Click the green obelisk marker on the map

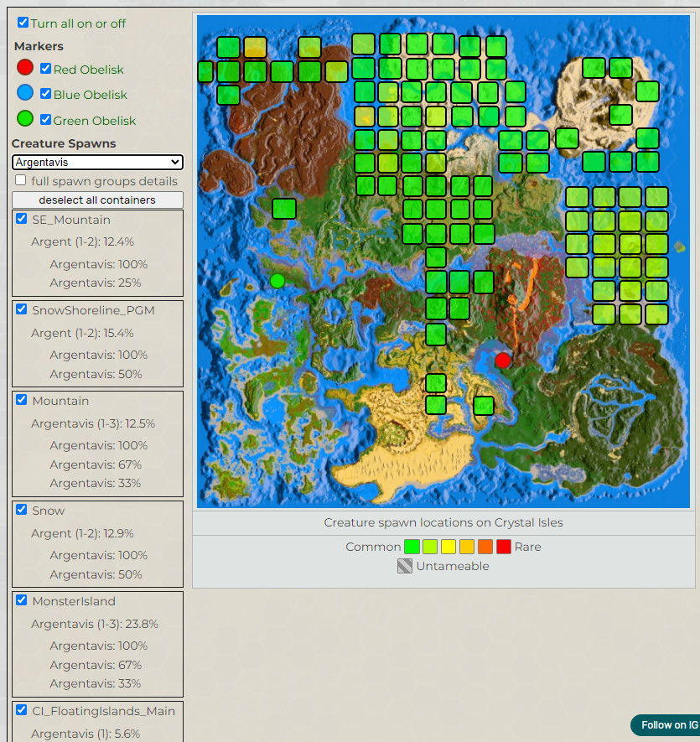click(x=277, y=281)
